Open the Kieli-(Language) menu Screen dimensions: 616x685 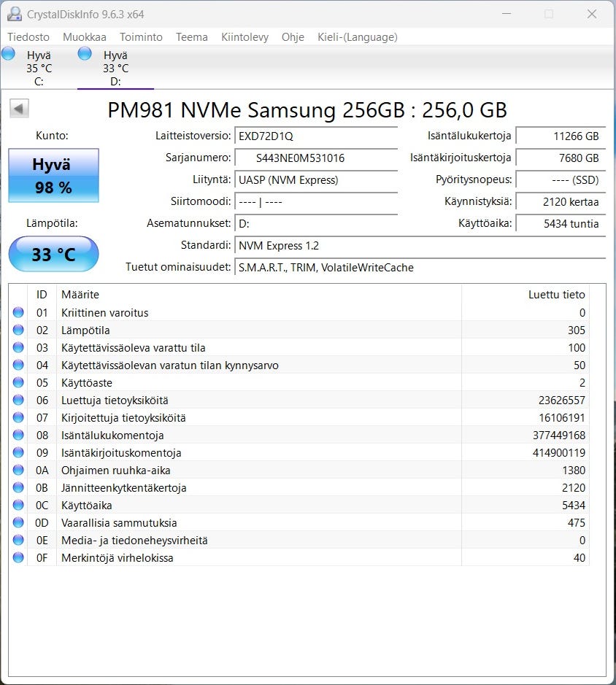coord(358,37)
